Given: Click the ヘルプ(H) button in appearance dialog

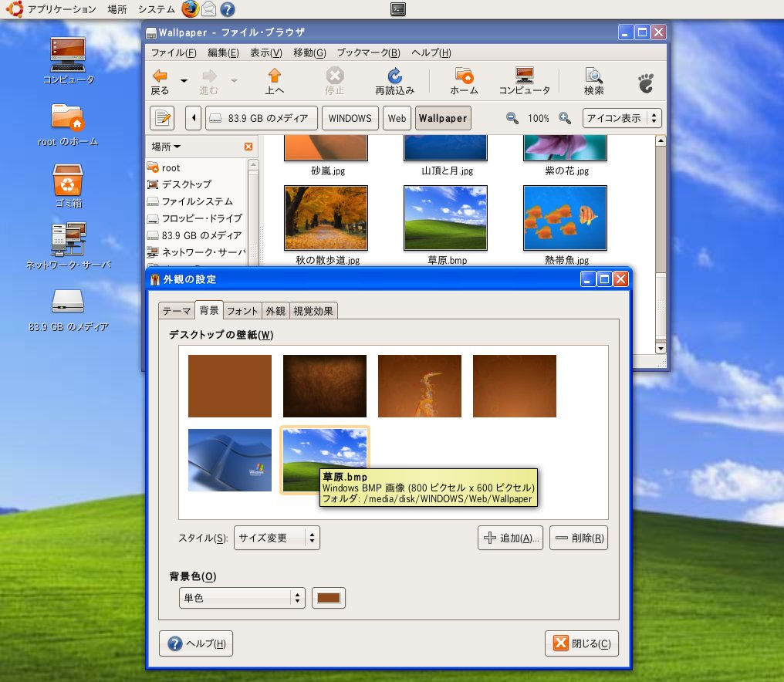Looking at the screenshot, I should point(196,643).
